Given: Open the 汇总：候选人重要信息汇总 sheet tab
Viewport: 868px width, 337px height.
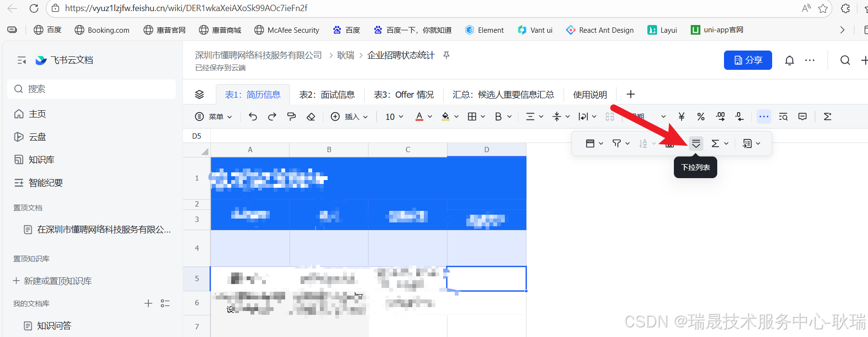Looking at the screenshot, I should (503, 95).
